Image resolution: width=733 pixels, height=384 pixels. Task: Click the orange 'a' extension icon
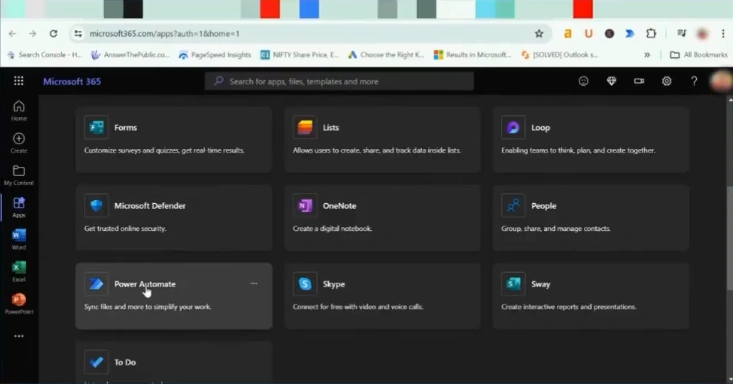coord(568,34)
